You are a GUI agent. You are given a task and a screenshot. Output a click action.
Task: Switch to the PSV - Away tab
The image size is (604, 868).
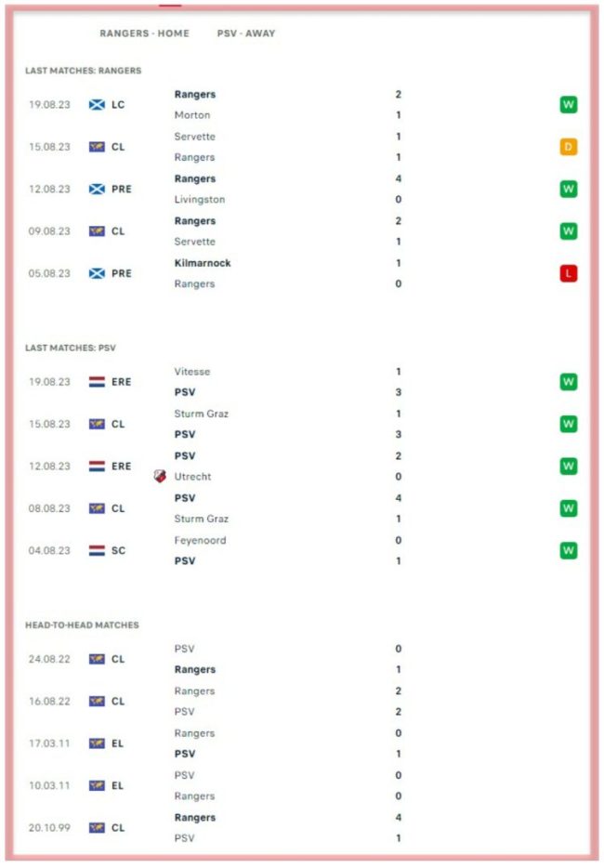click(x=246, y=33)
